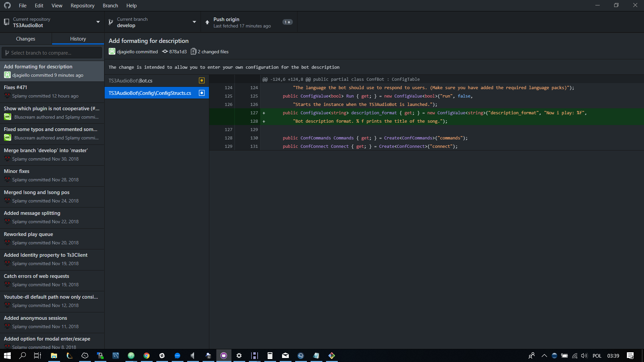This screenshot has height=362, width=644.
Task: Toggle the file marker on Bot.cs
Action: (x=201, y=80)
